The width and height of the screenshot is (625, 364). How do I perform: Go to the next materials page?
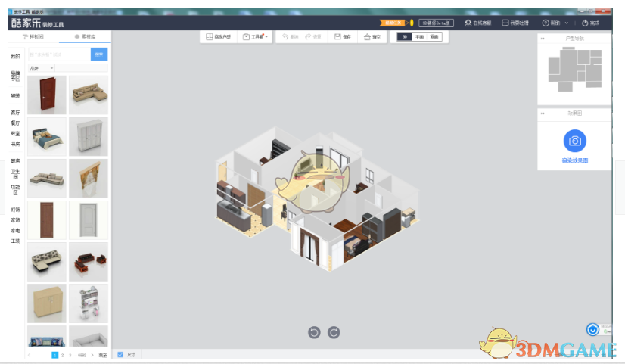92,355
